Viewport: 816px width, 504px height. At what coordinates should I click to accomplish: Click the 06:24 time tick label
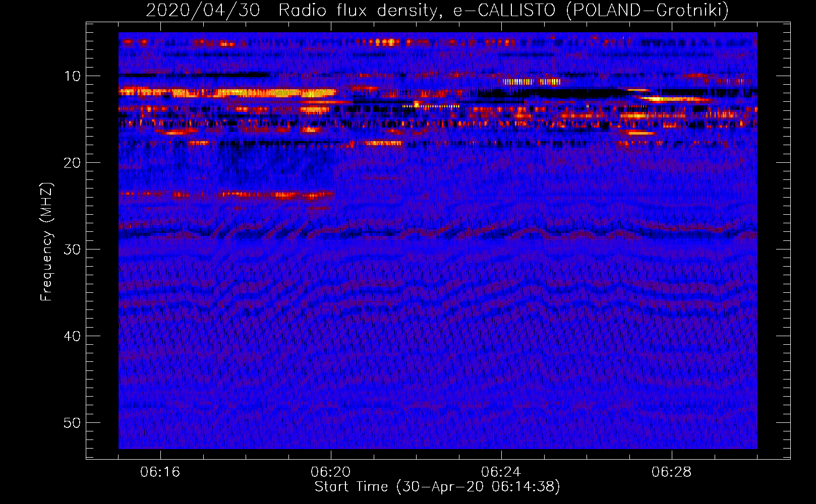pos(501,472)
